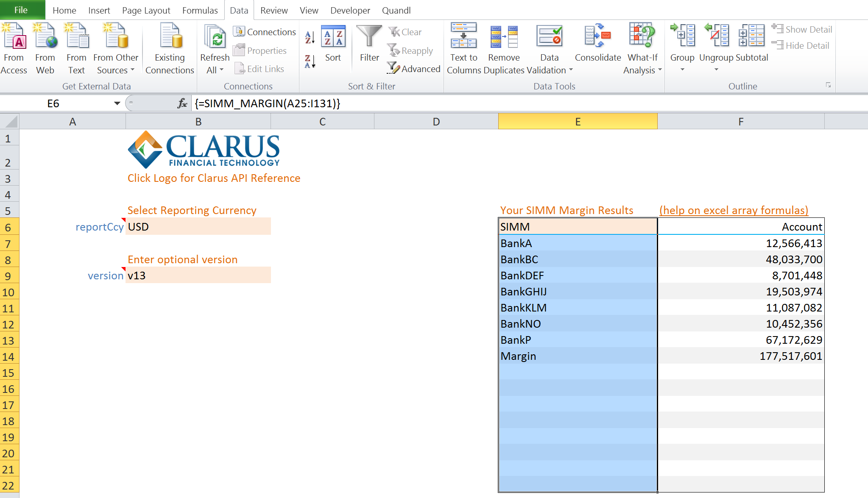Screen dimensions: 868x498
Task: Click the Account header cell
Action: pyautogui.click(x=741, y=226)
